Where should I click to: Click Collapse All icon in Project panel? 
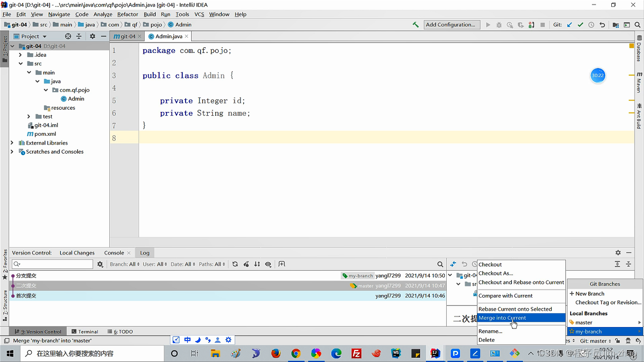point(79,36)
